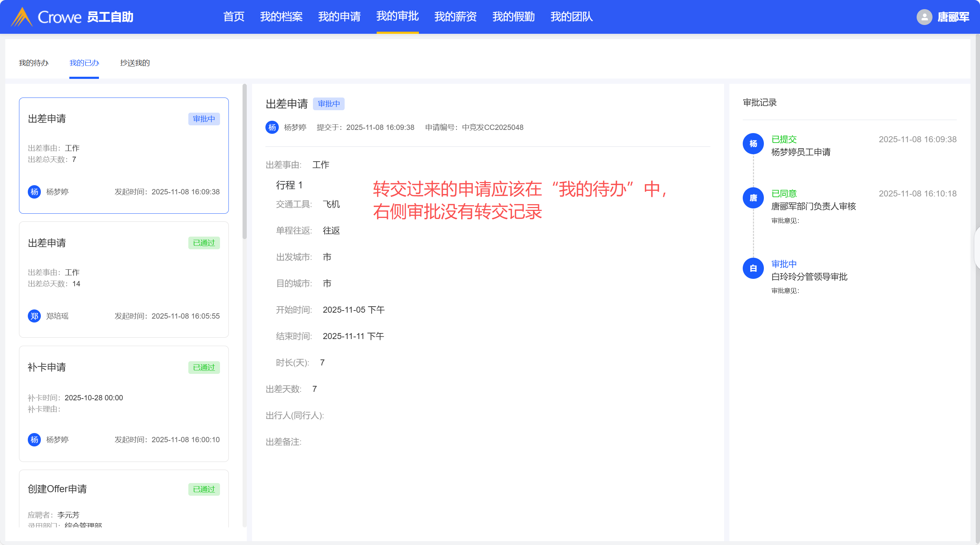
Task: Select the 补卡申请 card
Action: pyautogui.click(x=124, y=403)
